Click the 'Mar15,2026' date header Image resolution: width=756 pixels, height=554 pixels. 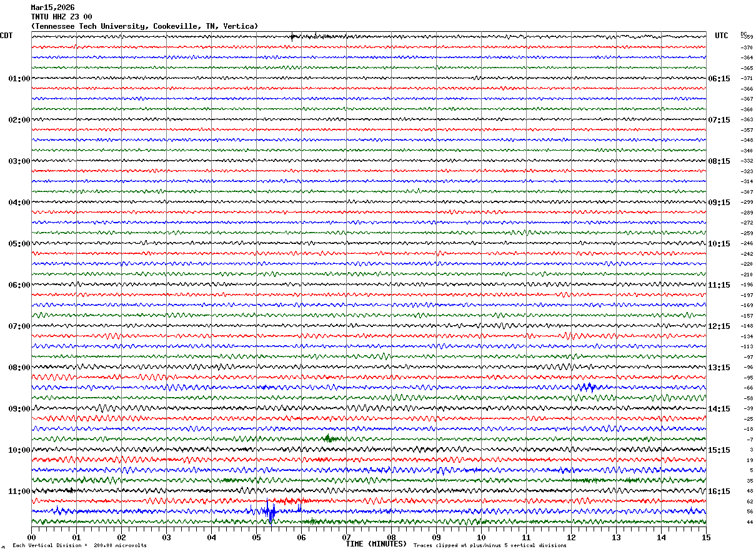52,8
